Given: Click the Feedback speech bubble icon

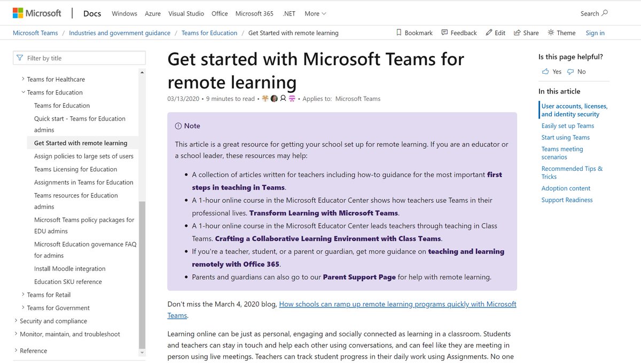Looking at the screenshot, I should pos(444,33).
